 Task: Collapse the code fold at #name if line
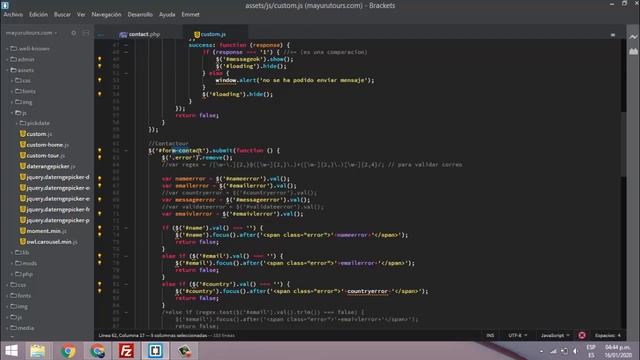(x=126, y=228)
